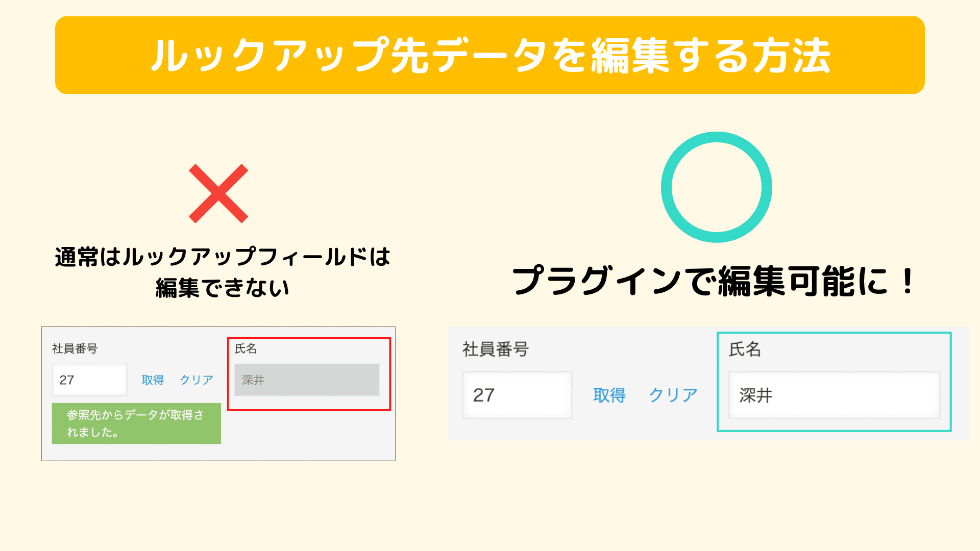Screen dimensions: 980x551
Task: Click 取得 link in left example
Action: pos(153,380)
